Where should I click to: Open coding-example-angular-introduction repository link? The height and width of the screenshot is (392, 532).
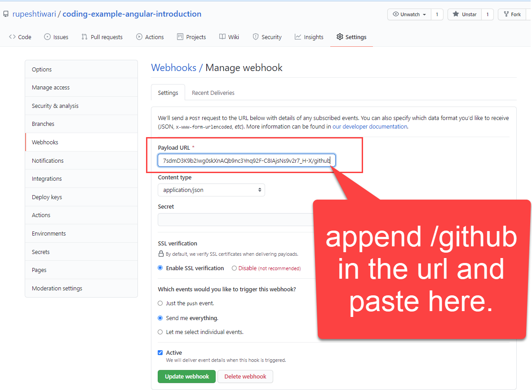tap(132, 14)
